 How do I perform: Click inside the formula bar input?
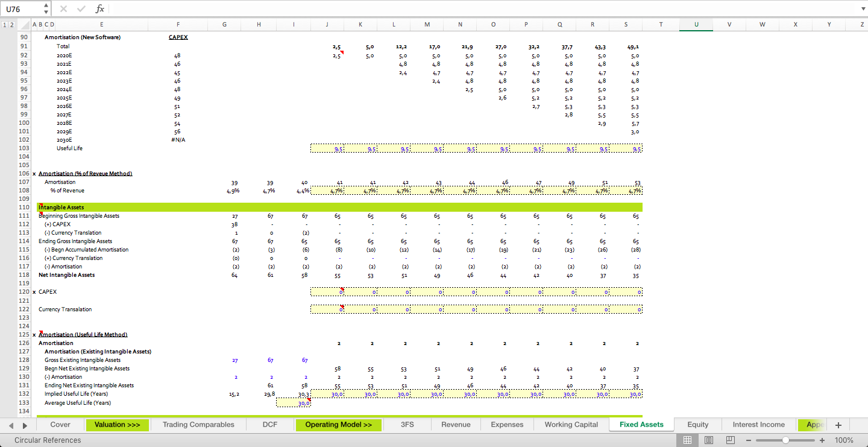482,8
